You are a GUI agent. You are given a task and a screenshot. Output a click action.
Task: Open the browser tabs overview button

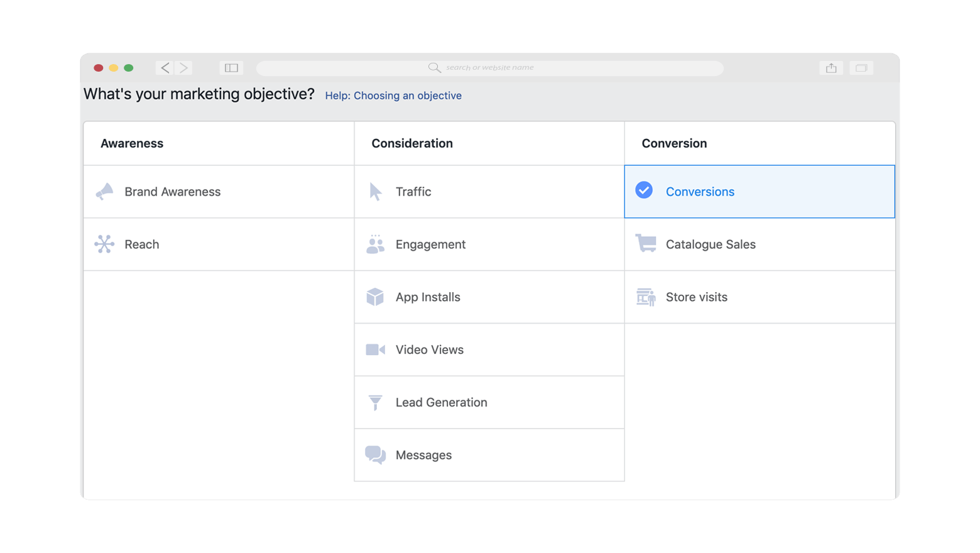(861, 67)
